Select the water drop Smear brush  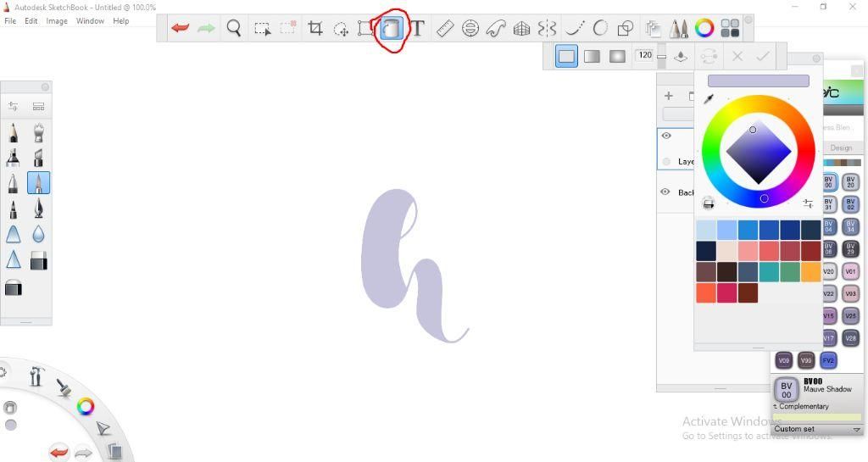click(38, 235)
